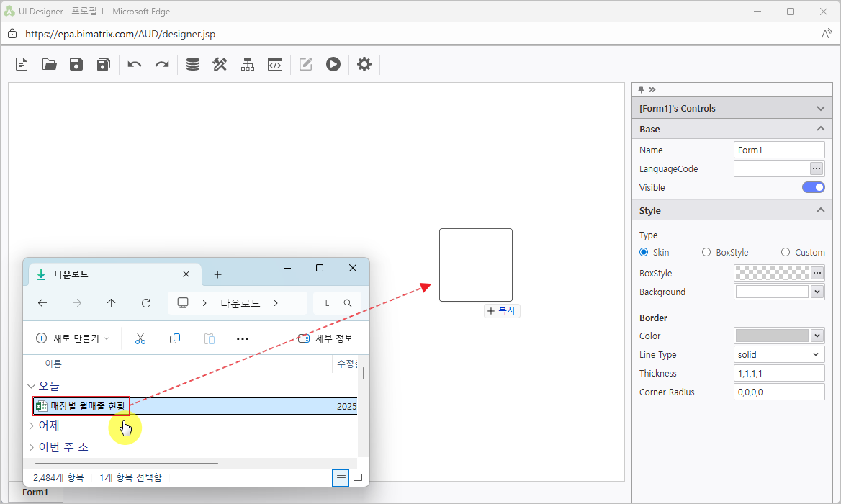Click the Save All icon

tap(103, 64)
